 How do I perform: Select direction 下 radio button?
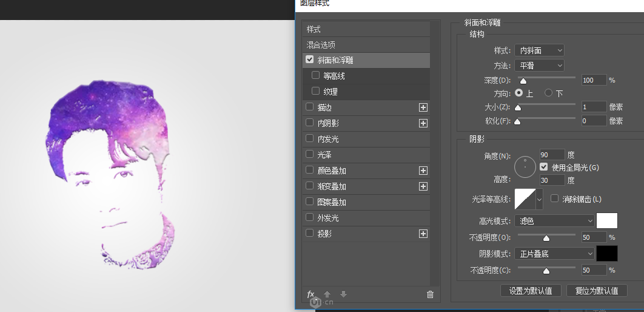point(548,93)
